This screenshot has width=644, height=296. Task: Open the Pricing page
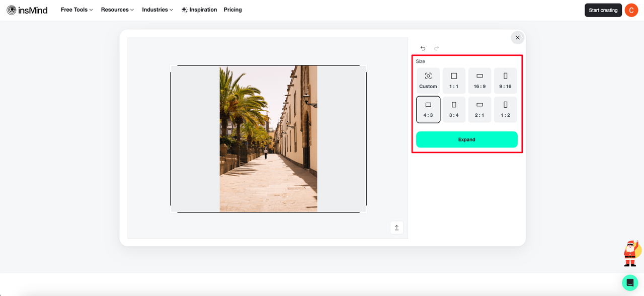coord(232,10)
